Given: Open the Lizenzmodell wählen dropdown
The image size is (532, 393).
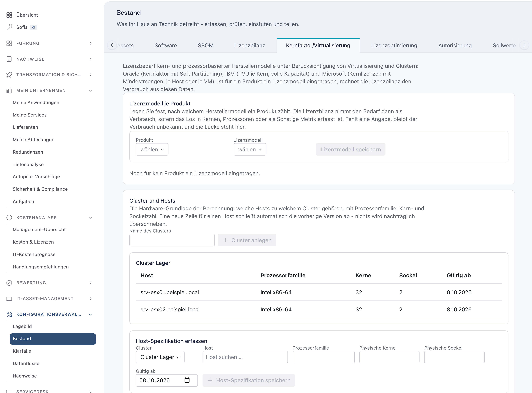Looking at the screenshot, I should [250, 149].
